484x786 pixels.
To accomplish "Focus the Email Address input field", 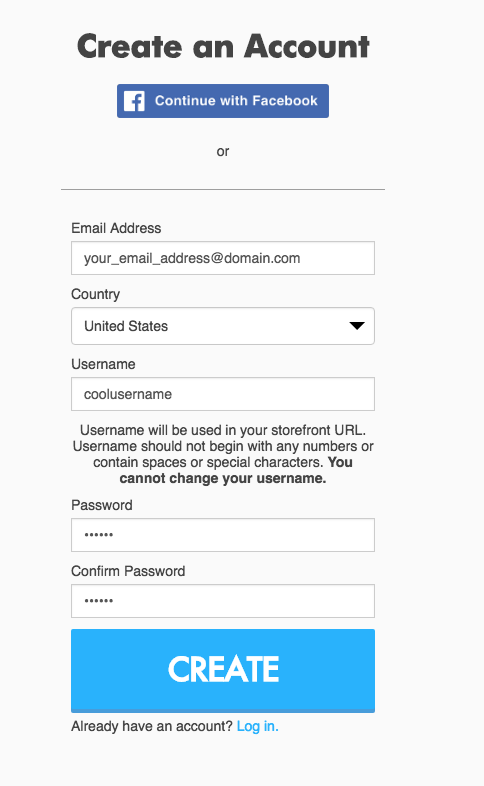I will 223,258.
